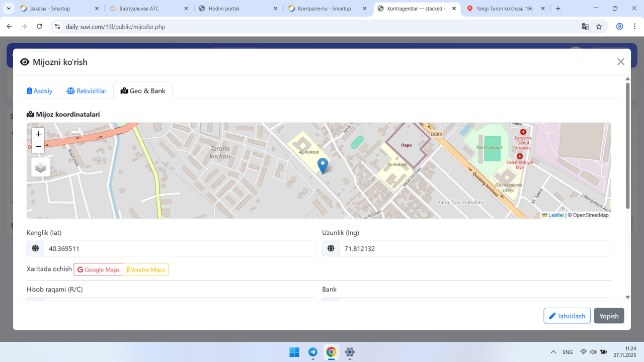Open a new browser tab

(558, 9)
